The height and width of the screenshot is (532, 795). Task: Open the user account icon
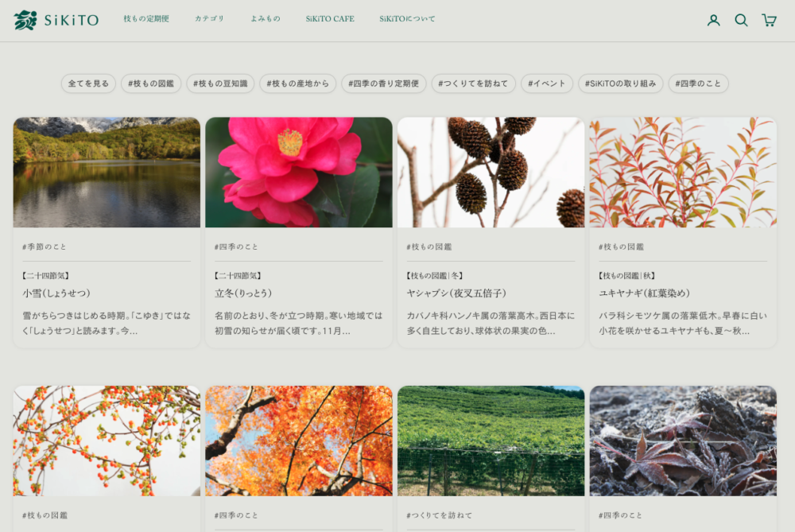pyautogui.click(x=713, y=20)
